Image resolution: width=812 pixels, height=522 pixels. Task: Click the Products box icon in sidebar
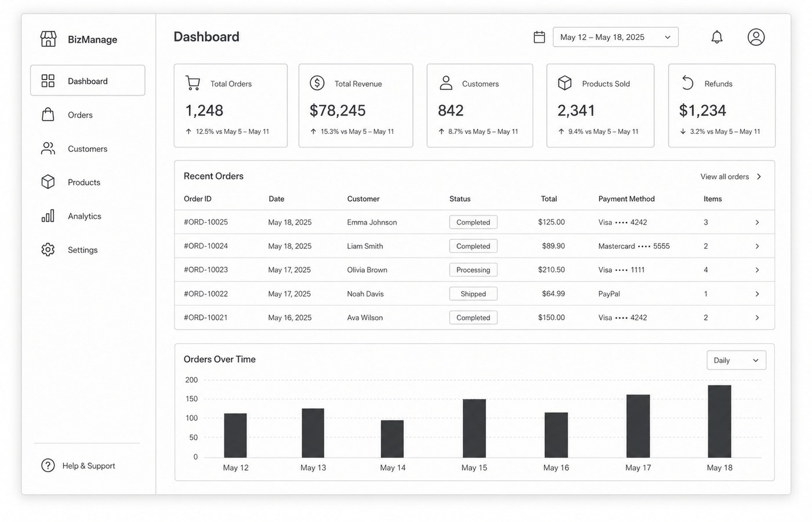coord(48,182)
